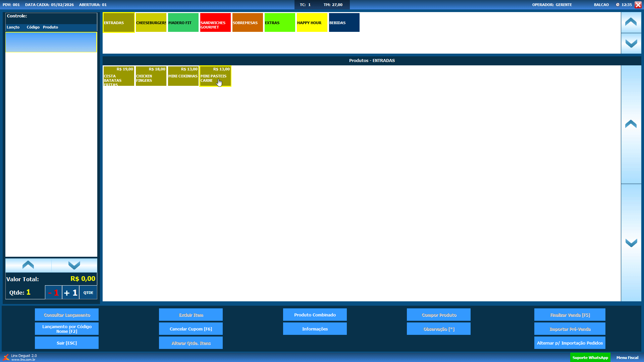Image resolution: width=644 pixels, height=362 pixels.
Task: Open the QTDE quantity entry
Action: click(x=88, y=293)
